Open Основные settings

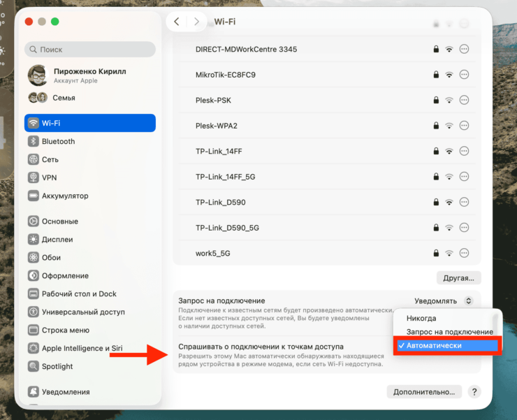click(89, 221)
